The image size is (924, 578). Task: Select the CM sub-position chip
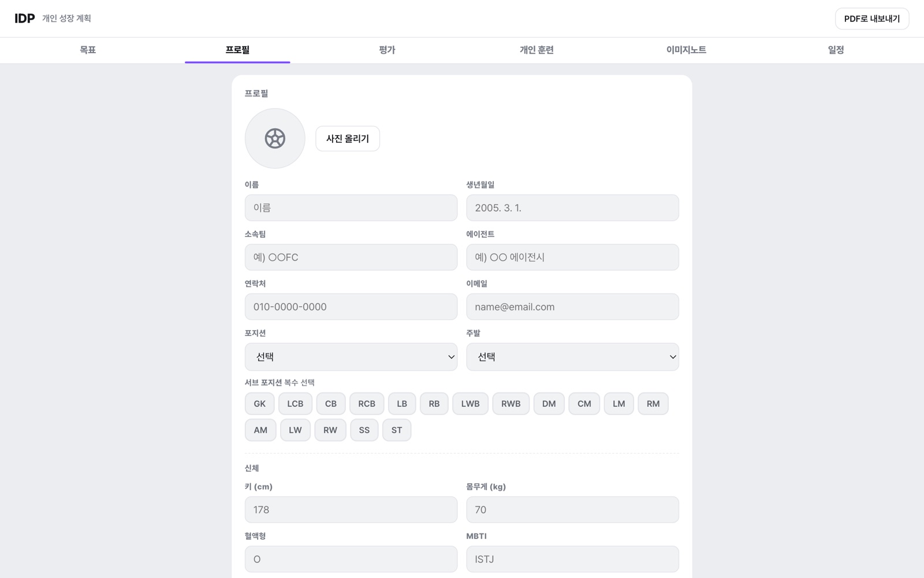coord(584,403)
